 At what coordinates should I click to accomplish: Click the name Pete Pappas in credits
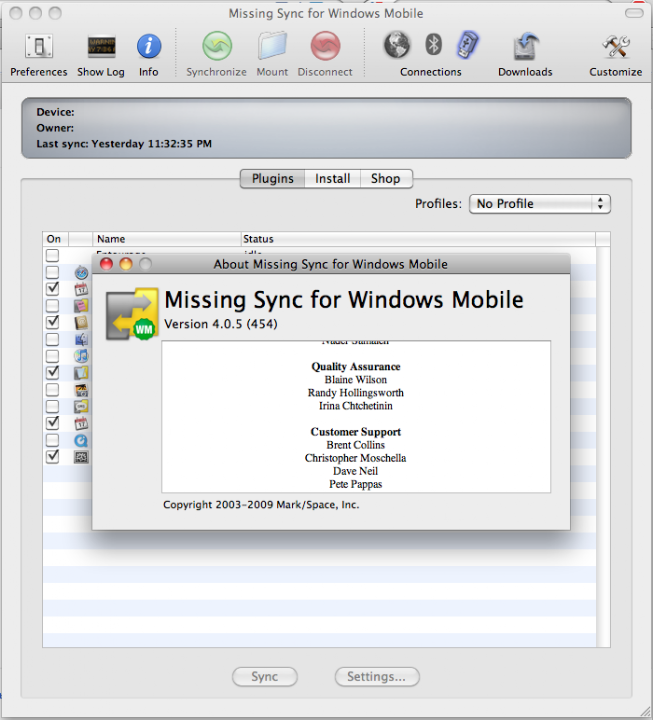pyautogui.click(x=356, y=484)
